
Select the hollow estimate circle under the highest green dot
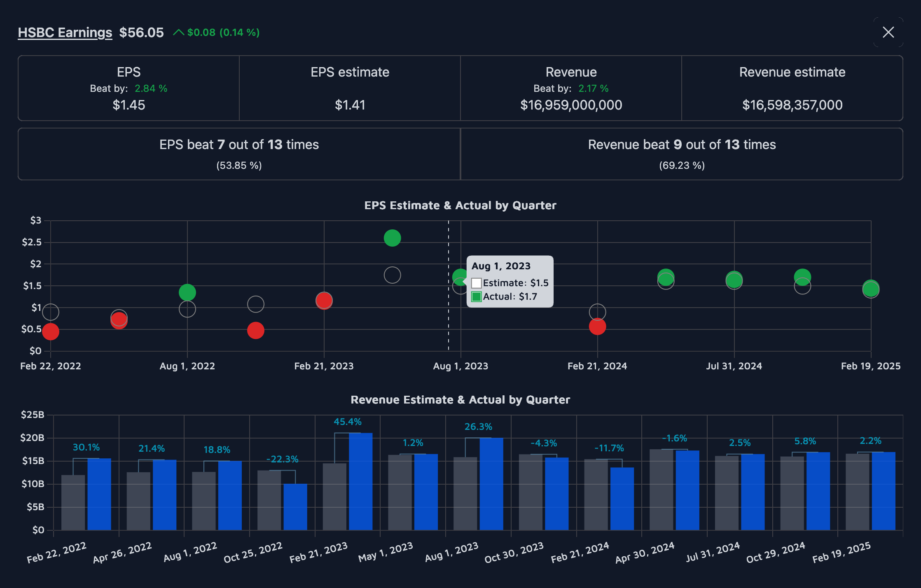(x=393, y=275)
